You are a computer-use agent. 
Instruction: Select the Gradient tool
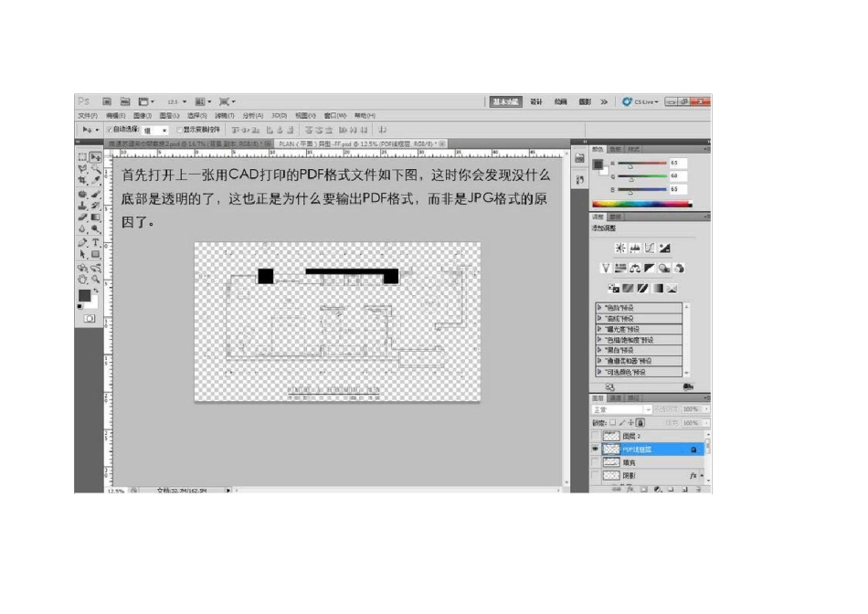coord(96,217)
